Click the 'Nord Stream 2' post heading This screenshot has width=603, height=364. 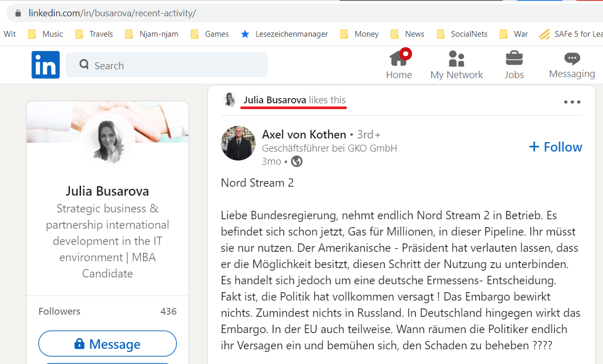257,183
